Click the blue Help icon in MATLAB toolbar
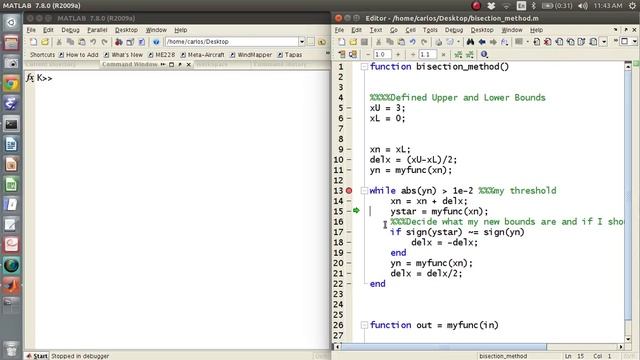 point(156,42)
